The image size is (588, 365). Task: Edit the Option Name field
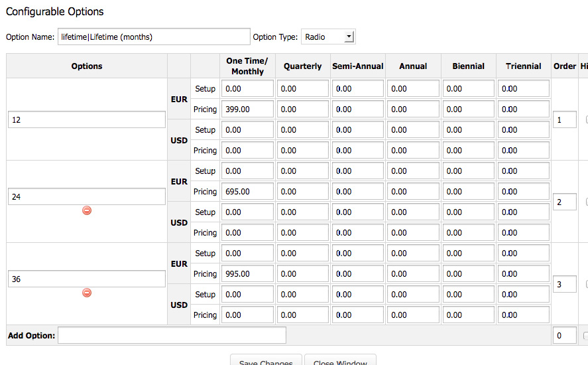pos(154,36)
